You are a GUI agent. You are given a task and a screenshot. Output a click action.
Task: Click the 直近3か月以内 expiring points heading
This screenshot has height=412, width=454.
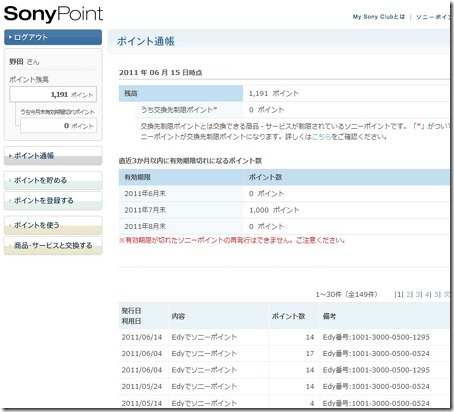[x=190, y=161]
